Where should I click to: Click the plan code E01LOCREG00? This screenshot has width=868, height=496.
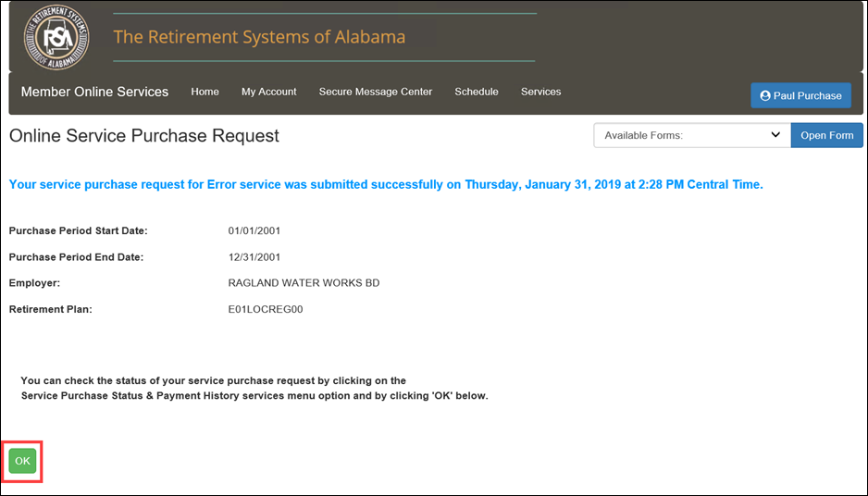pos(265,309)
